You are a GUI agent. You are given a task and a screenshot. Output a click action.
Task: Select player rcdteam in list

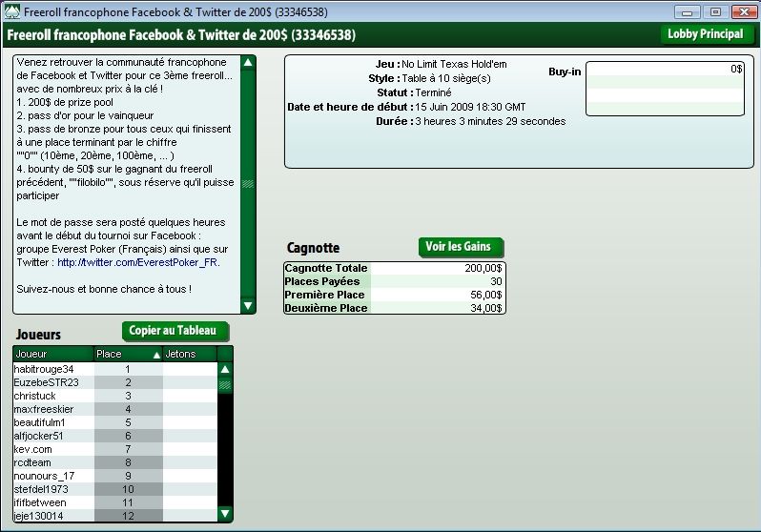pyautogui.click(x=115, y=462)
